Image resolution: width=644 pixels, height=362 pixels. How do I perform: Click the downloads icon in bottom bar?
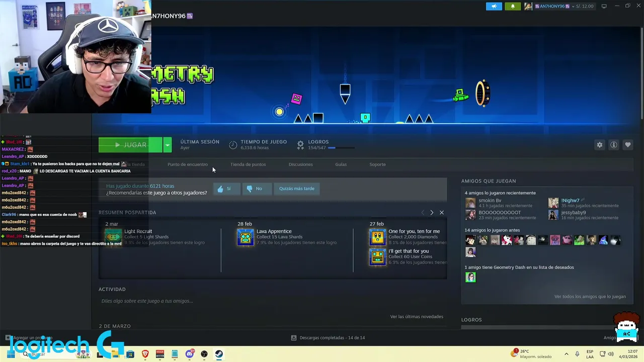[x=294, y=338]
